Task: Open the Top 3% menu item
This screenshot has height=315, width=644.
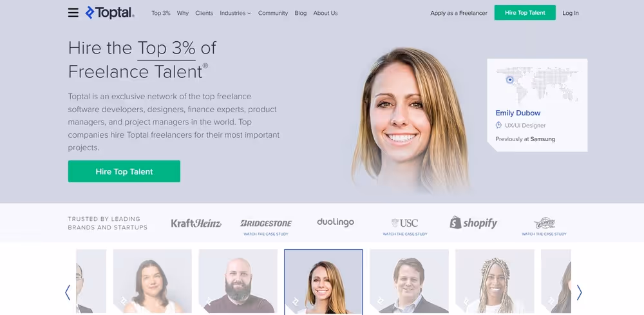Action: (160, 13)
